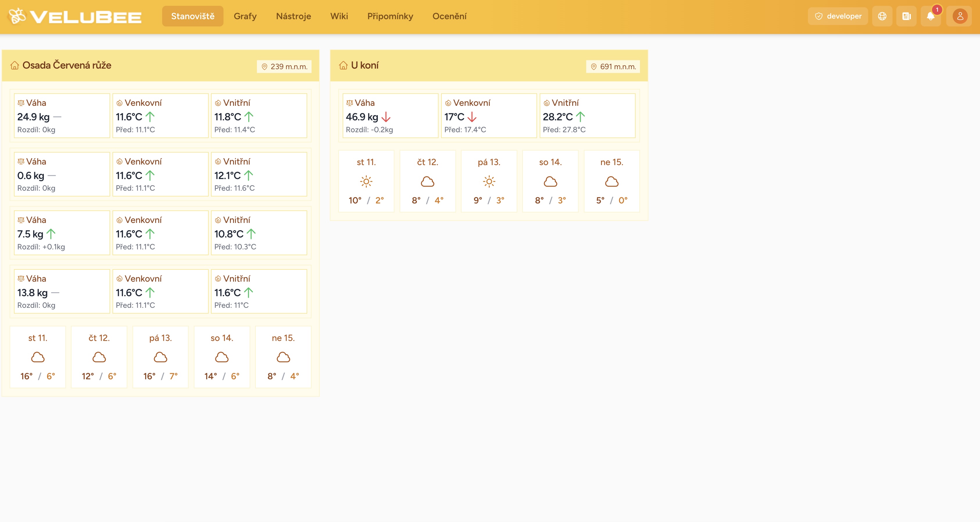Open the Wiki menu item
980x522 pixels.
coord(339,16)
